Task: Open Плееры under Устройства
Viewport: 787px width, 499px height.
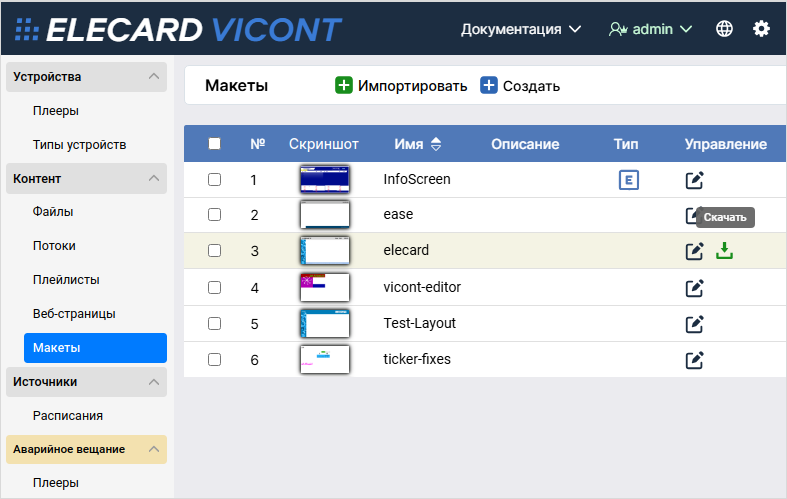Action: pos(56,110)
